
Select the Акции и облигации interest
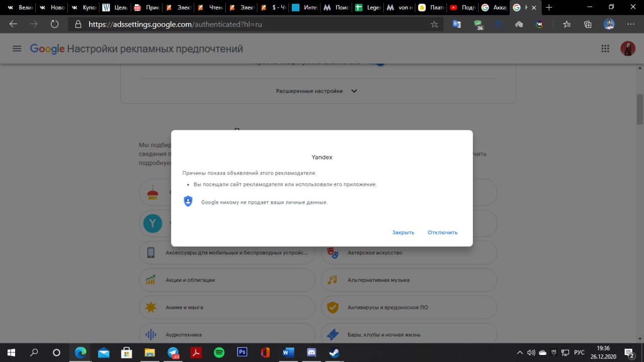227,280
